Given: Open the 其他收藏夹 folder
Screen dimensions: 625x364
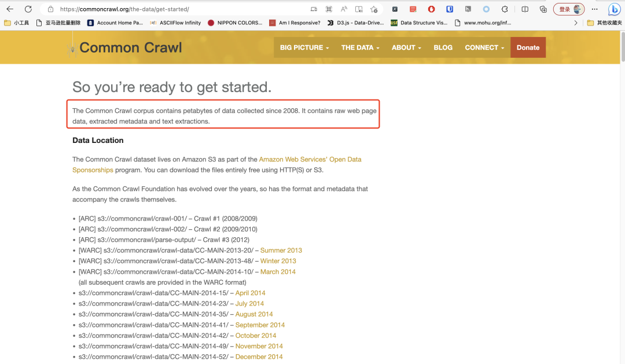Looking at the screenshot, I should [x=604, y=23].
